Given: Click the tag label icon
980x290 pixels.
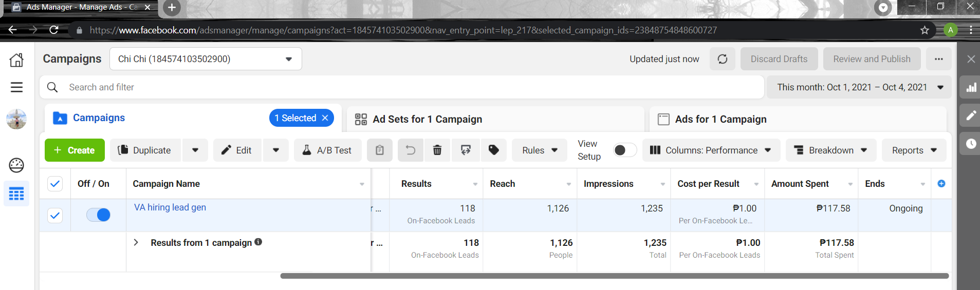Looking at the screenshot, I should (493, 150).
